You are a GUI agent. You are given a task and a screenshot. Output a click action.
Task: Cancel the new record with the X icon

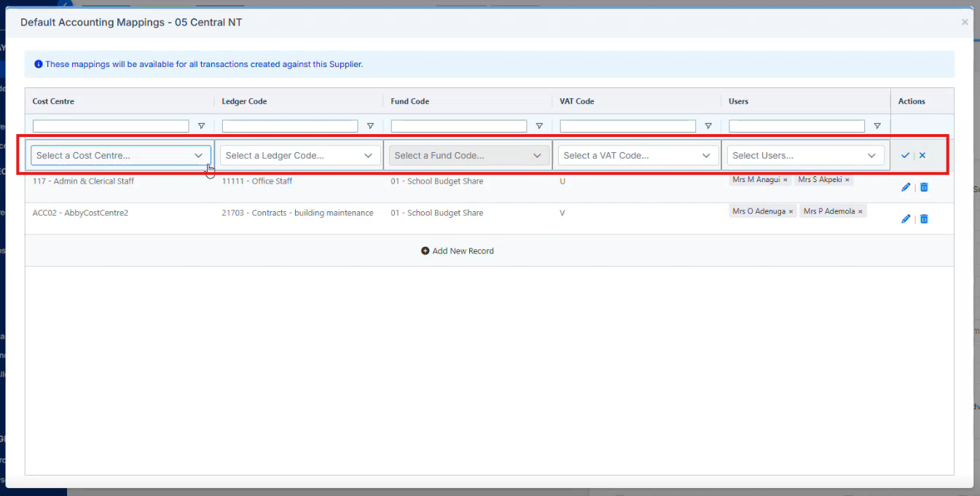click(922, 155)
